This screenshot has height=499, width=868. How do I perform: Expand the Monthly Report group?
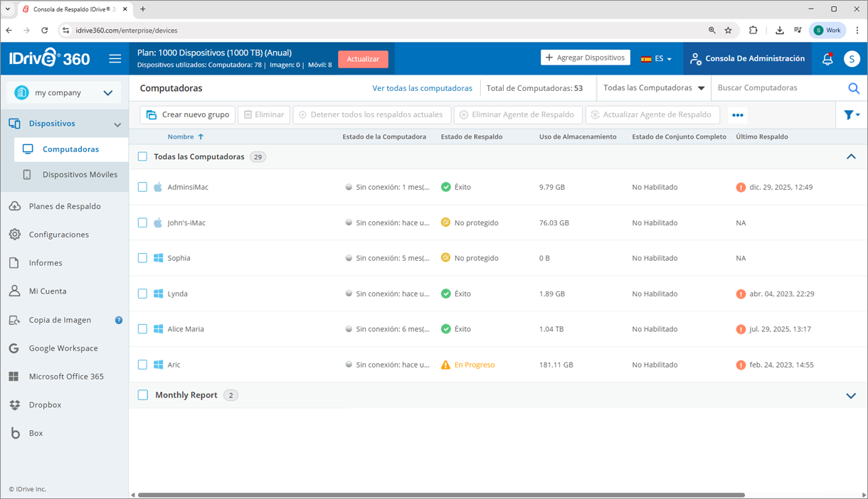(851, 396)
